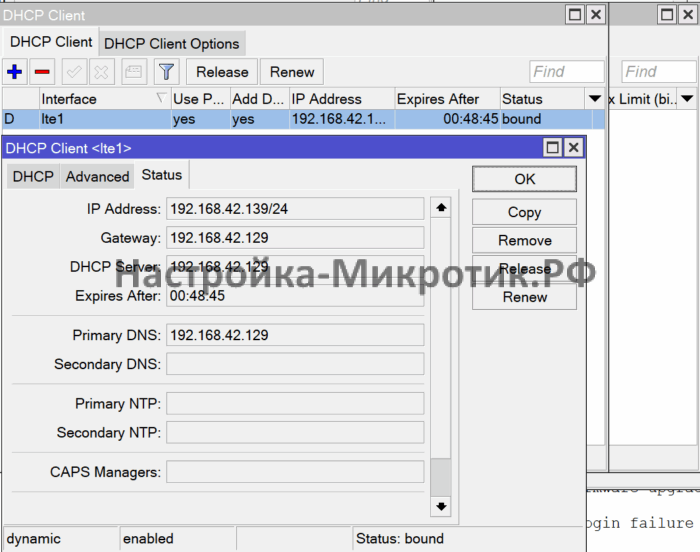Image resolution: width=700 pixels, height=552 pixels.
Task: Click the dynamic status bar entry
Action: (61, 538)
